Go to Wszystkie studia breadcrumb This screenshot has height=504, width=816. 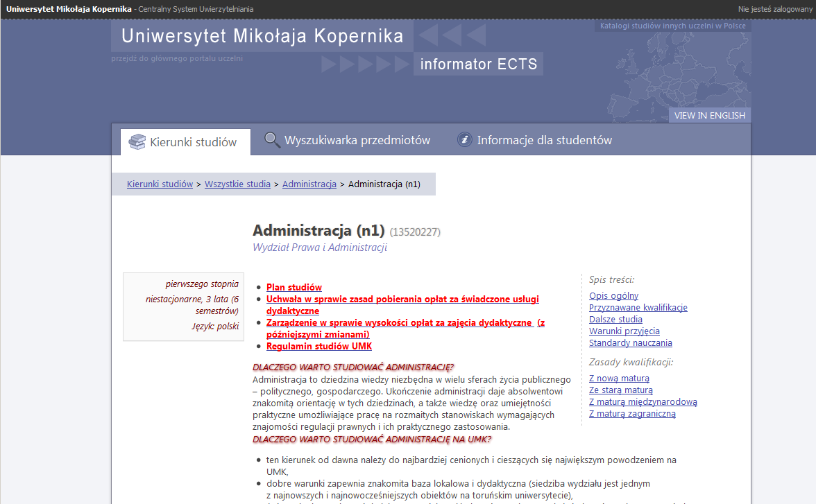pyautogui.click(x=237, y=184)
